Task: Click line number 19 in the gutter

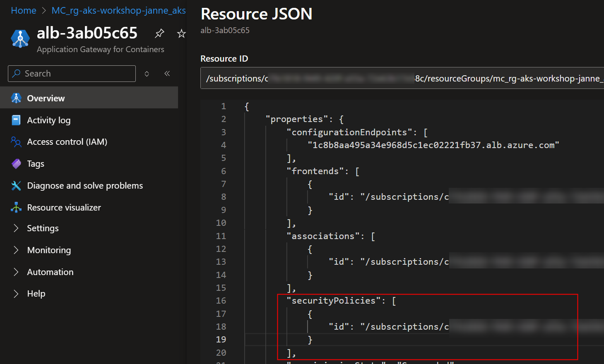Action: click(x=221, y=340)
